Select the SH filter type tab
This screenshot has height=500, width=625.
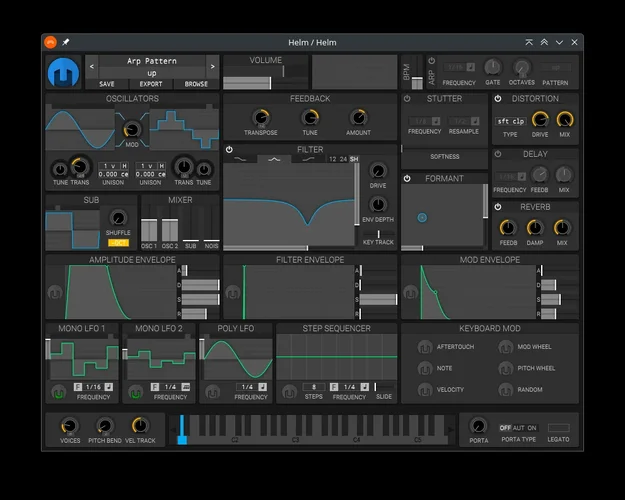[x=354, y=160]
